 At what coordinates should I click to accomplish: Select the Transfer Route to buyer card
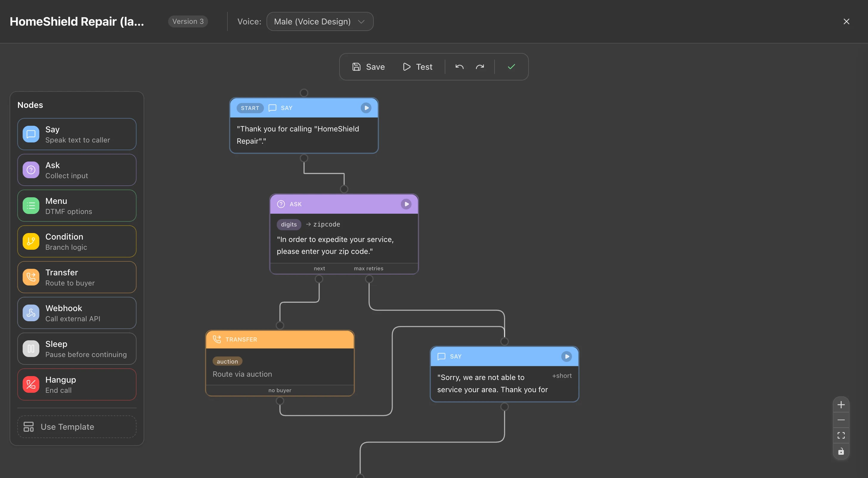77,277
